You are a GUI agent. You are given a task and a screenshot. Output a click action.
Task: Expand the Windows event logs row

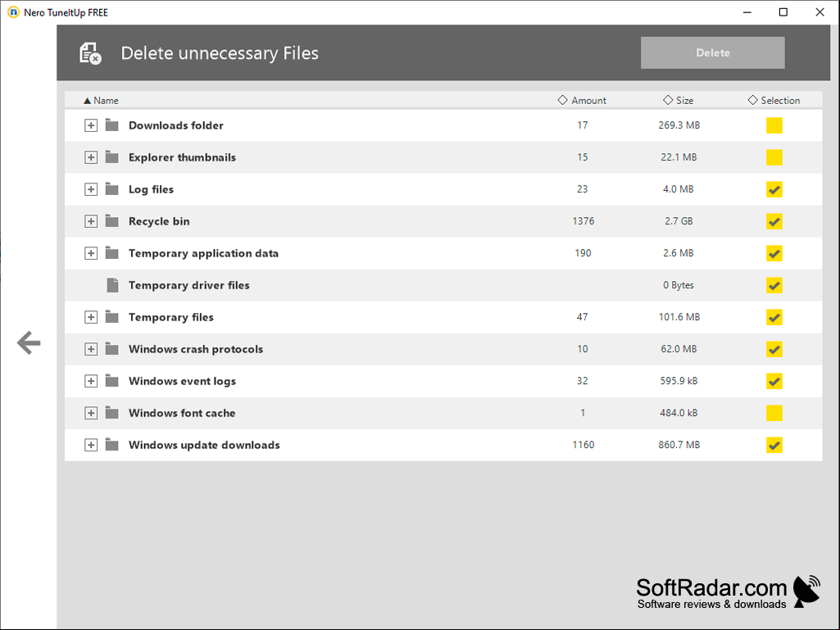[91, 381]
